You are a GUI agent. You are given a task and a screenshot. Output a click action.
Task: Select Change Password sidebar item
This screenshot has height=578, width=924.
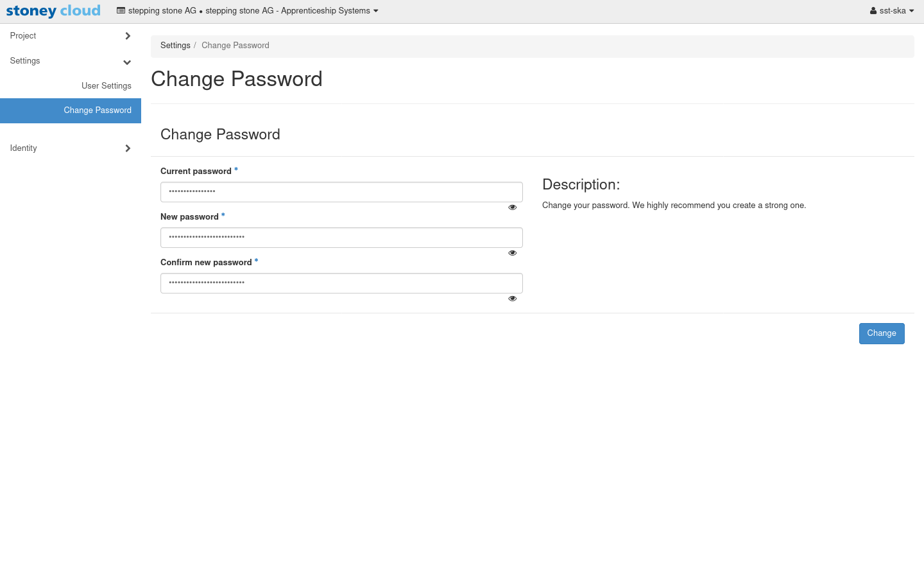pos(98,110)
